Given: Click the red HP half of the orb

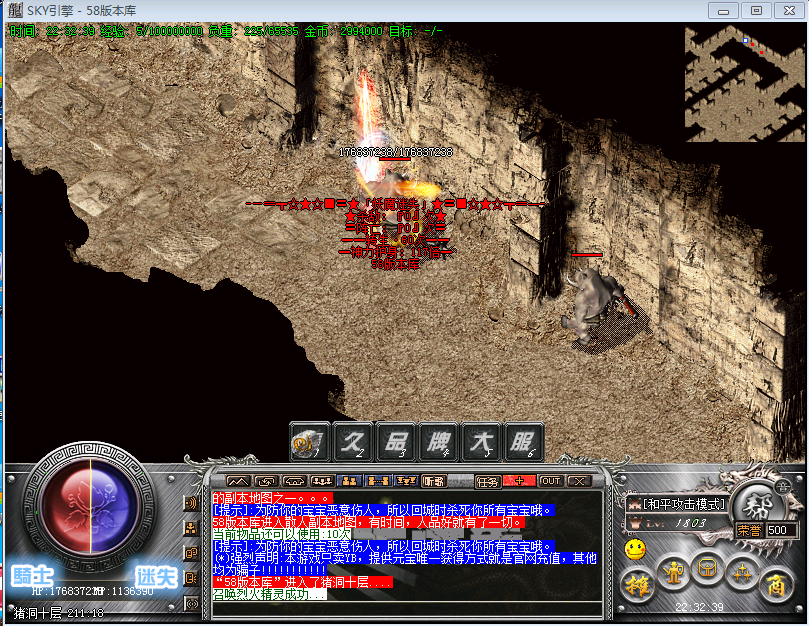Looking at the screenshot, I should pos(66,506).
